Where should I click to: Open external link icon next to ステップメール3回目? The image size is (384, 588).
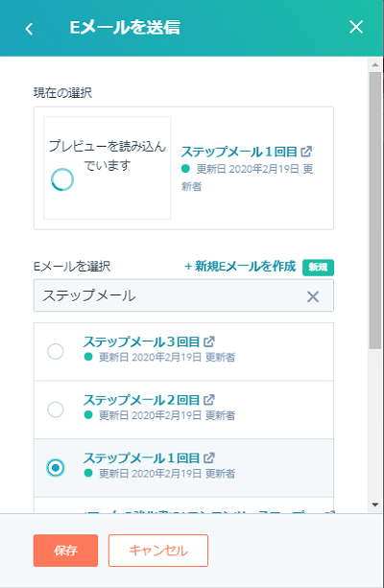click(208, 341)
